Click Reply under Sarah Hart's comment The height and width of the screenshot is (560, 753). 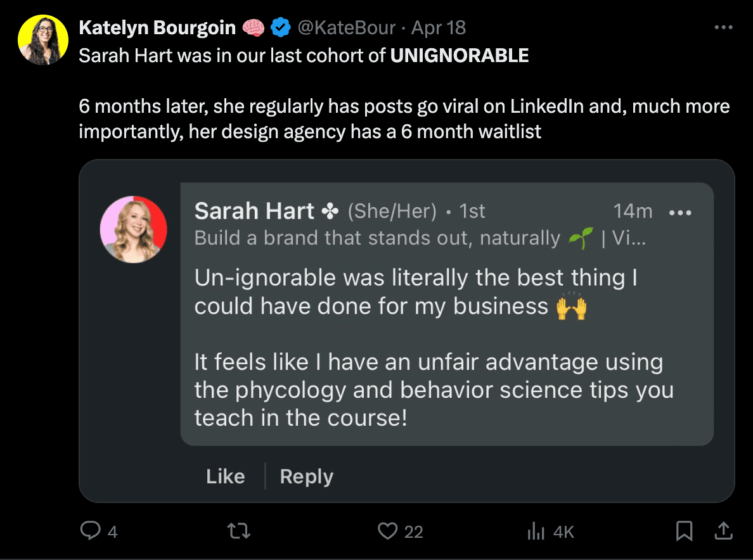pos(306,476)
